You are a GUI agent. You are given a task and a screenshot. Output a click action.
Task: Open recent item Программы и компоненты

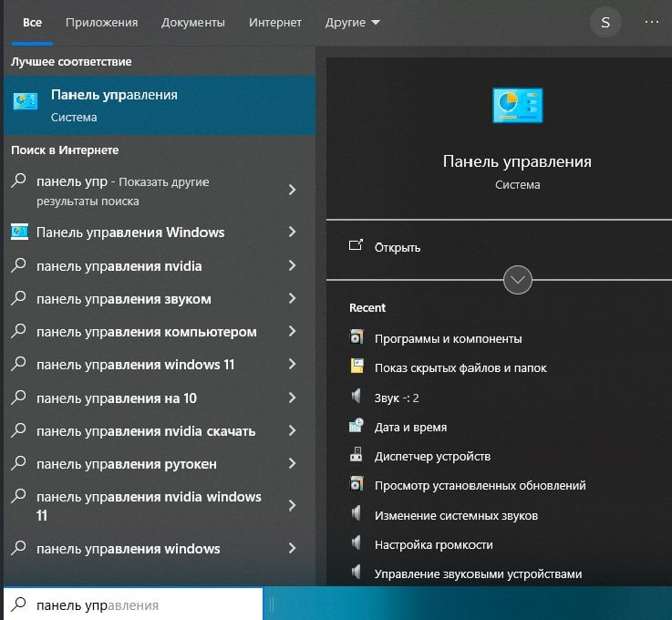tap(449, 338)
